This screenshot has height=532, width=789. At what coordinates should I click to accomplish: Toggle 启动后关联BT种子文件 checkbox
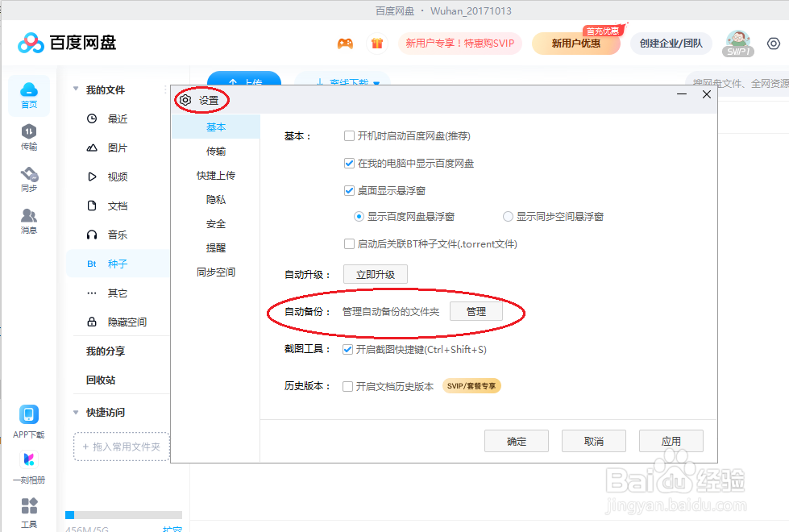[349, 244]
